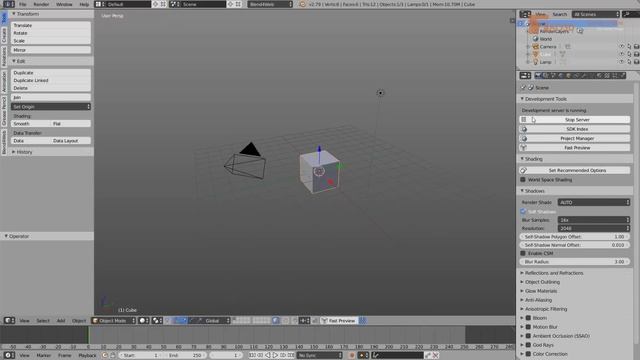The height and width of the screenshot is (360, 640).
Task: Toggle the Bloom checkbox
Action: (x=528, y=318)
